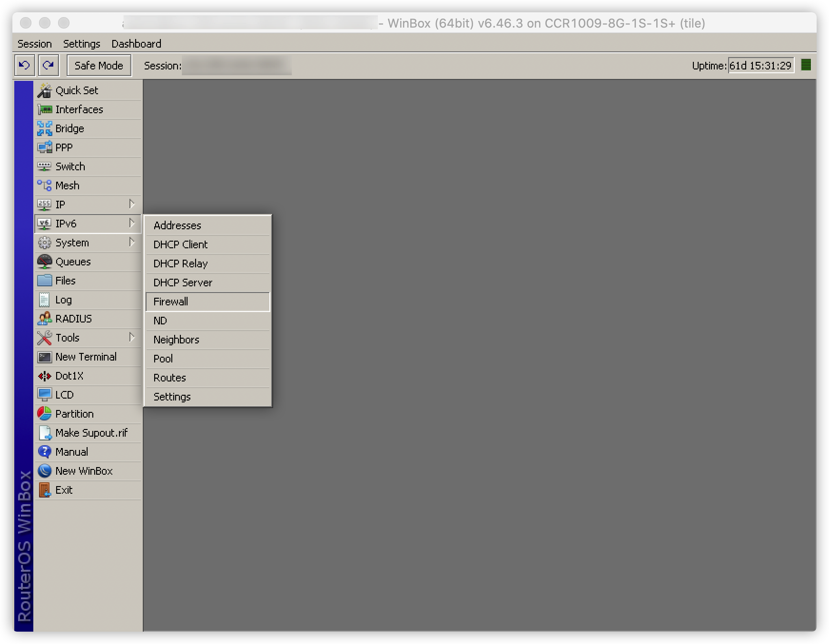Click the Queues gauge icon
Screen dimensions: 829x644
[44, 262]
